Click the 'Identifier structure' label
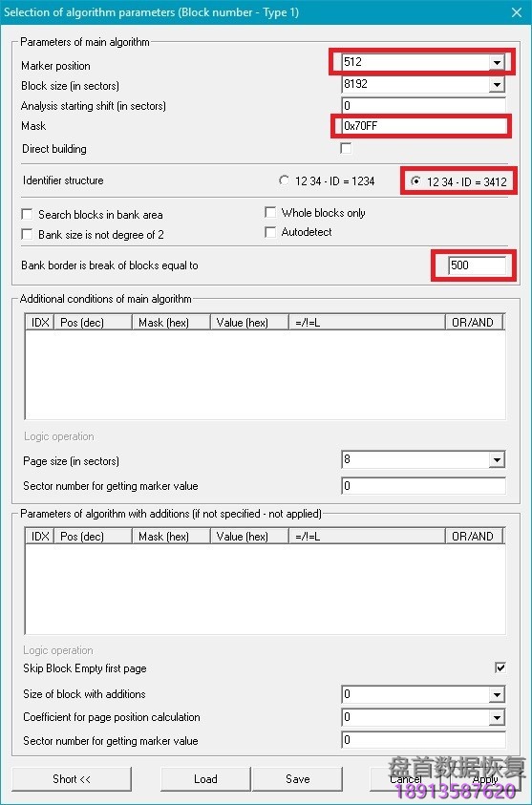The image size is (532, 805). 63,180
